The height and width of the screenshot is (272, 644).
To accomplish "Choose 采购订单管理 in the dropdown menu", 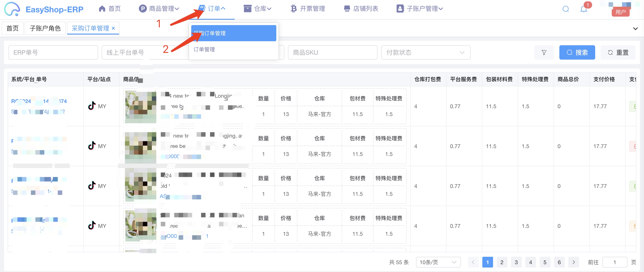I will click(x=234, y=33).
